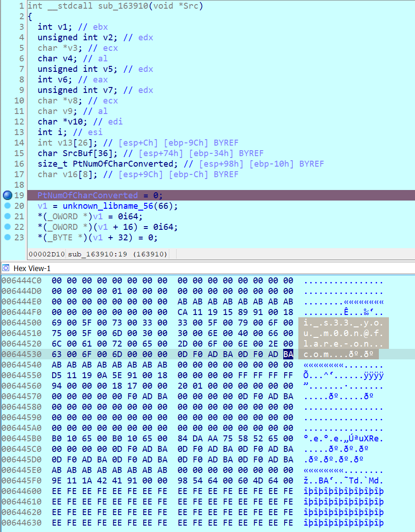The width and height of the screenshot is (415, 532).
Task: Select the highlighted BA byte in row 00644530
Action: coord(288,354)
